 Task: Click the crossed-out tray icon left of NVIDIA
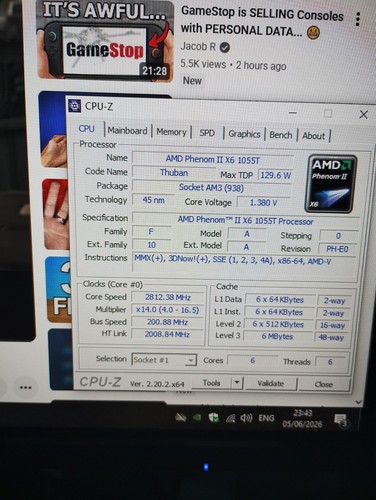coord(181,417)
